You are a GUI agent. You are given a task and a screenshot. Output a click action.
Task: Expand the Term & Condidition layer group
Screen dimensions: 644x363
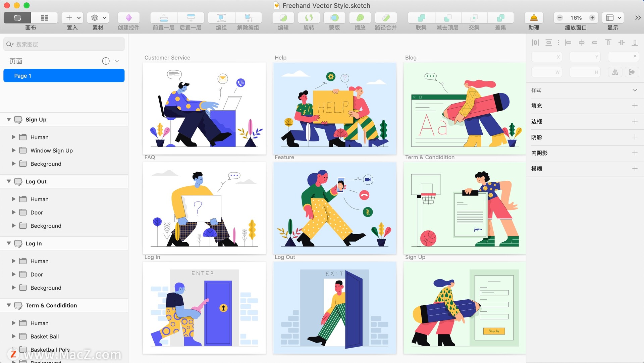(x=8, y=305)
